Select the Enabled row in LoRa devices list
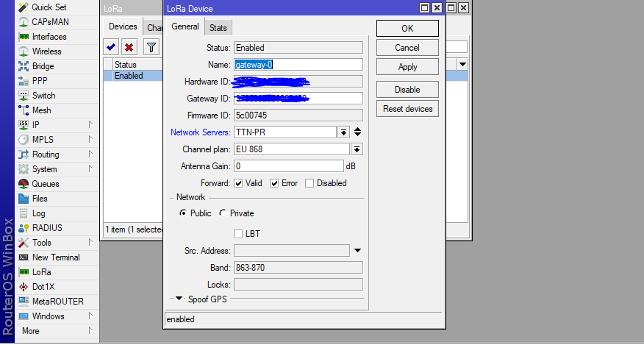The height and width of the screenshot is (345, 644). 134,76
